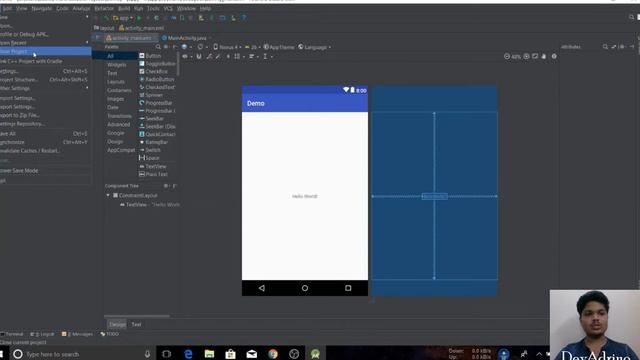Select the AppCompat palette category
The image size is (640, 360).
(121, 150)
